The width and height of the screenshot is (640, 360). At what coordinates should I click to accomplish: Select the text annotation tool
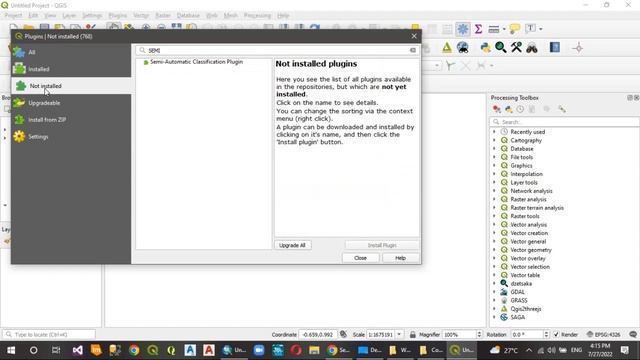point(530,29)
